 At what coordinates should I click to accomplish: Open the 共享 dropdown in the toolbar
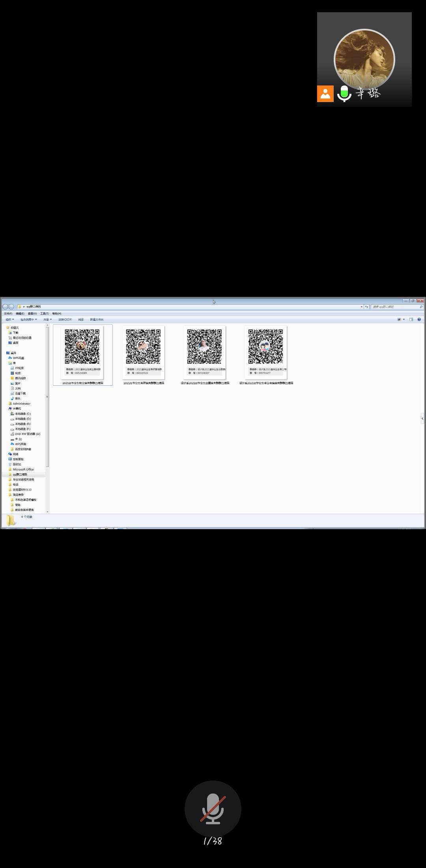point(47,320)
